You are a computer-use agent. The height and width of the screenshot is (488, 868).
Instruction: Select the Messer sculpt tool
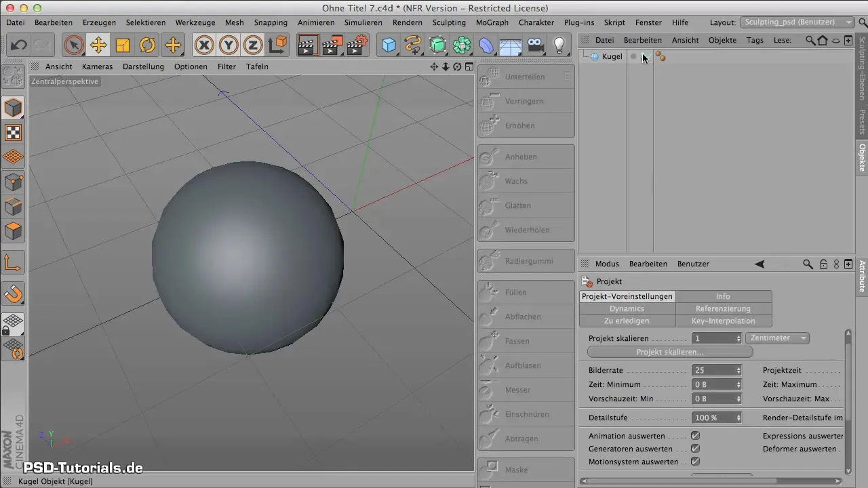(x=526, y=390)
